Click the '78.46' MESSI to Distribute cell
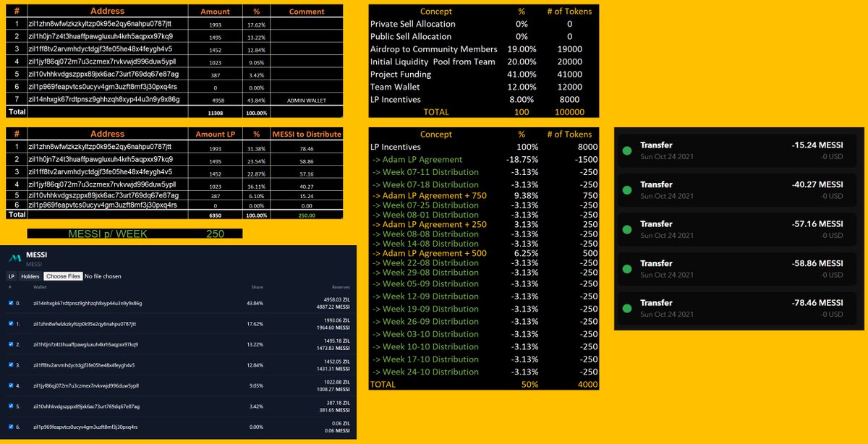868x444 pixels. 307,147
